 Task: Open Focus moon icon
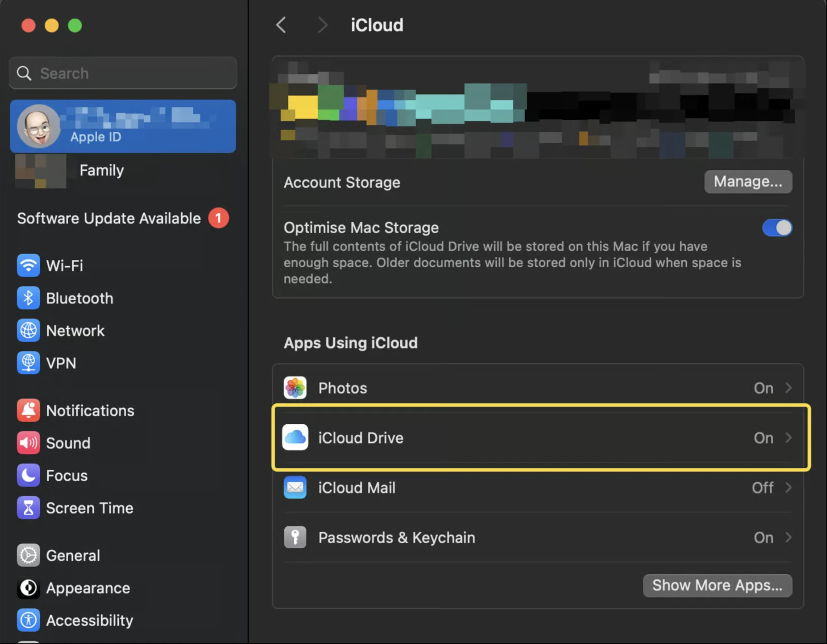coord(28,476)
